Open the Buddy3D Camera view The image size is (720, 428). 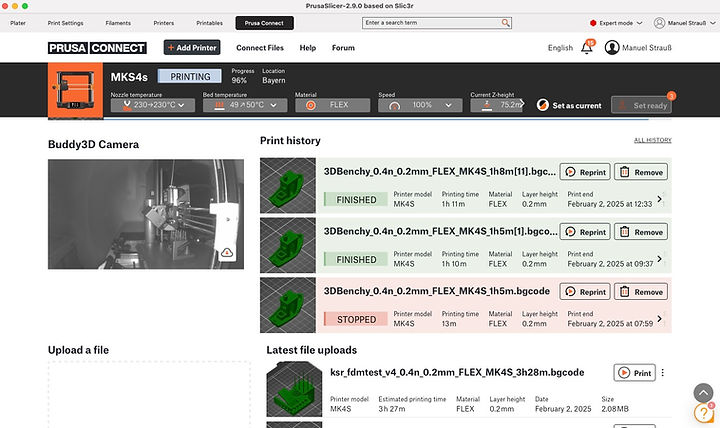(x=146, y=214)
